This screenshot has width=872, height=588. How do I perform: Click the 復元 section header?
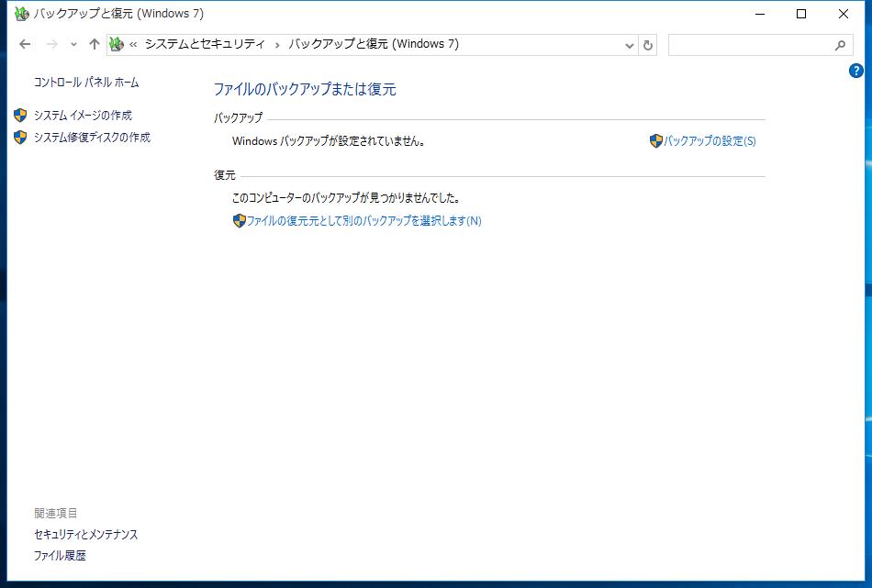click(x=225, y=175)
